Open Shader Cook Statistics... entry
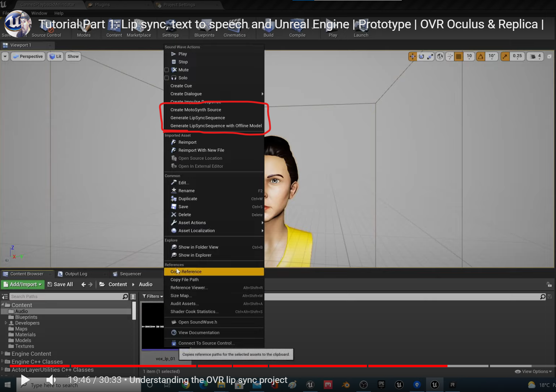This screenshot has height=392, width=556. coord(214,311)
